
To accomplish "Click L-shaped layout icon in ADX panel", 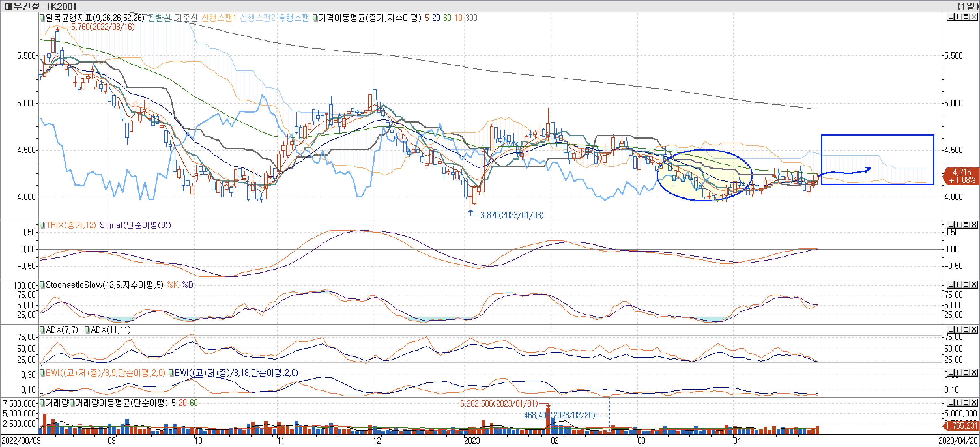I will (950, 329).
